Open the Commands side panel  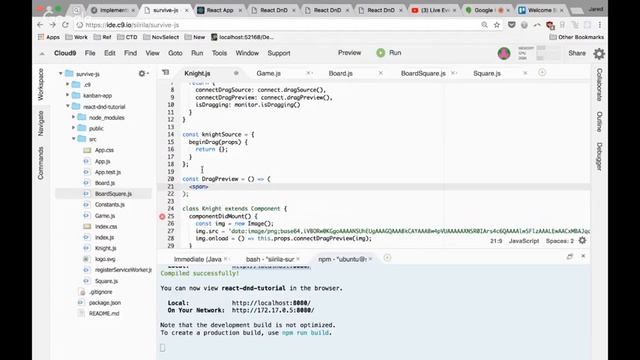[41, 163]
